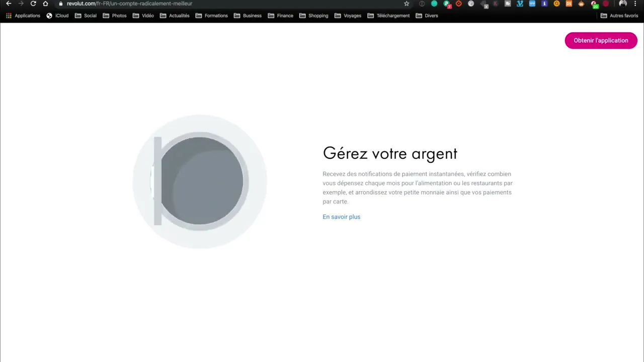Expand the Voyages bookmarks folder
Screen dimensions: 644x362
(x=348, y=16)
